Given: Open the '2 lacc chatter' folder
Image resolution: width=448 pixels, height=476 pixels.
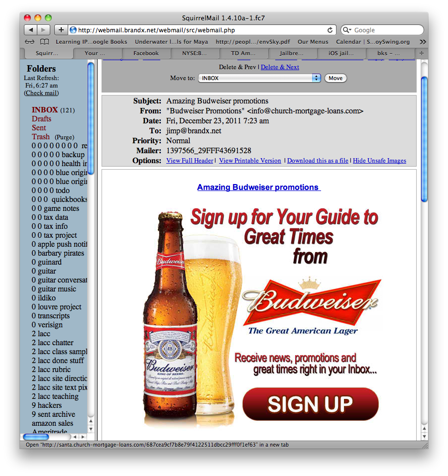Looking at the screenshot, I should pyautogui.click(x=52, y=342).
